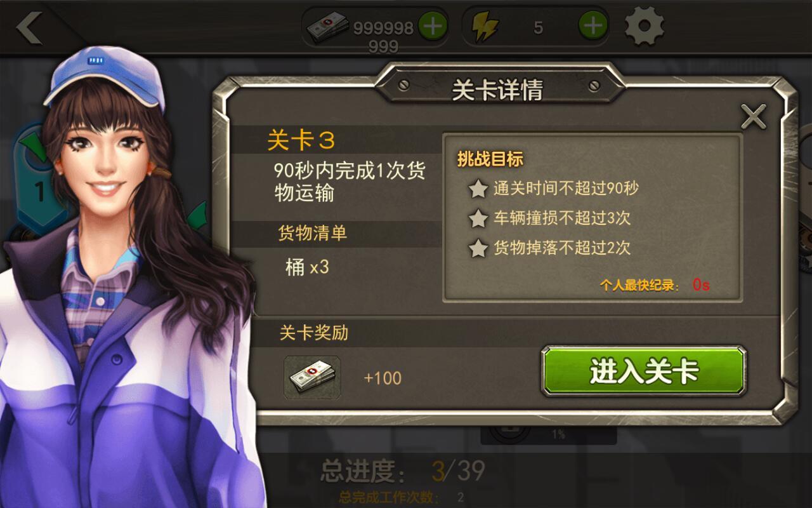Add more cash with the green plus
Viewport: 812px width, 508px height.
click(x=433, y=26)
